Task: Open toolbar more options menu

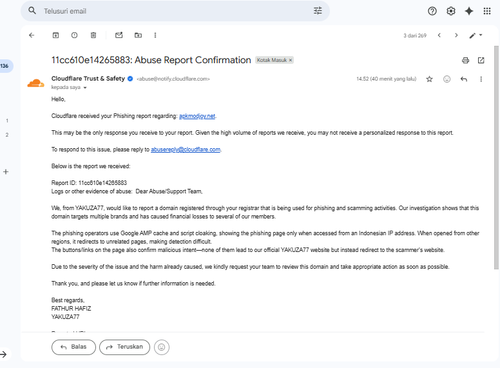Action: tap(155, 35)
